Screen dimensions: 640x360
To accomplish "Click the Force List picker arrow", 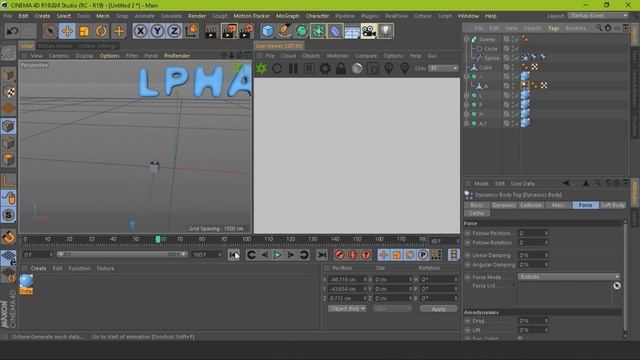I will pyautogui.click(x=617, y=286).
